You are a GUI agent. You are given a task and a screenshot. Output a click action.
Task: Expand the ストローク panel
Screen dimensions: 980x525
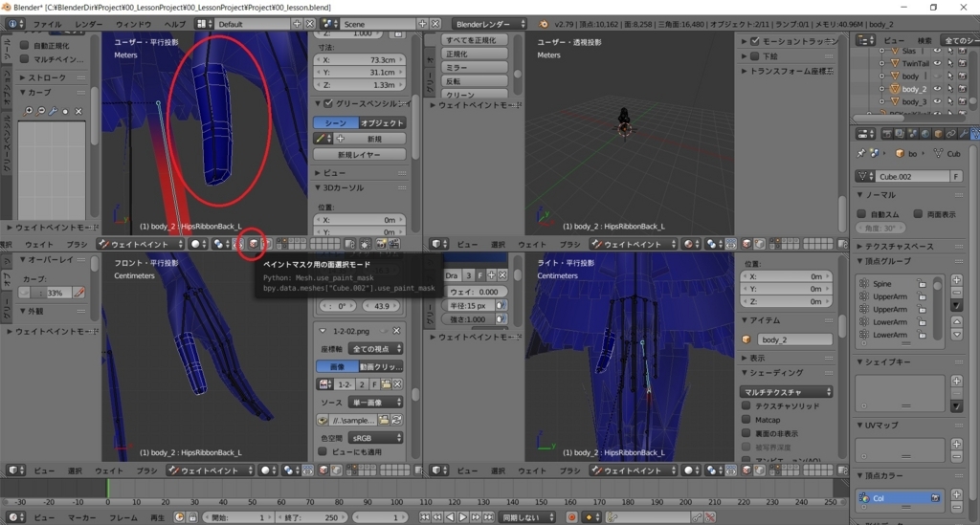(54, 77)
